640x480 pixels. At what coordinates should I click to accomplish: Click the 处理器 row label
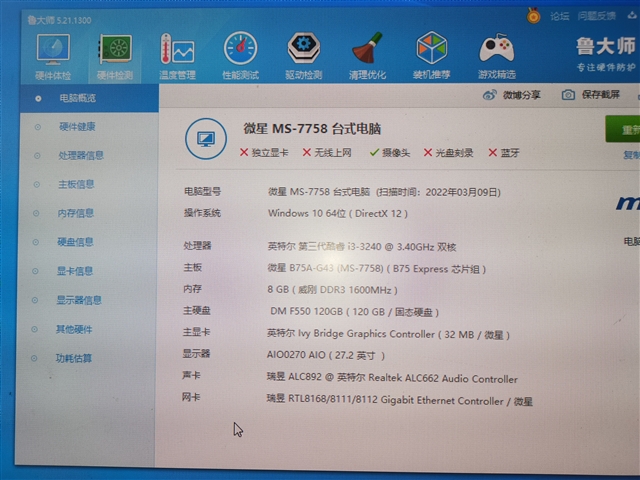coord(198,246)
